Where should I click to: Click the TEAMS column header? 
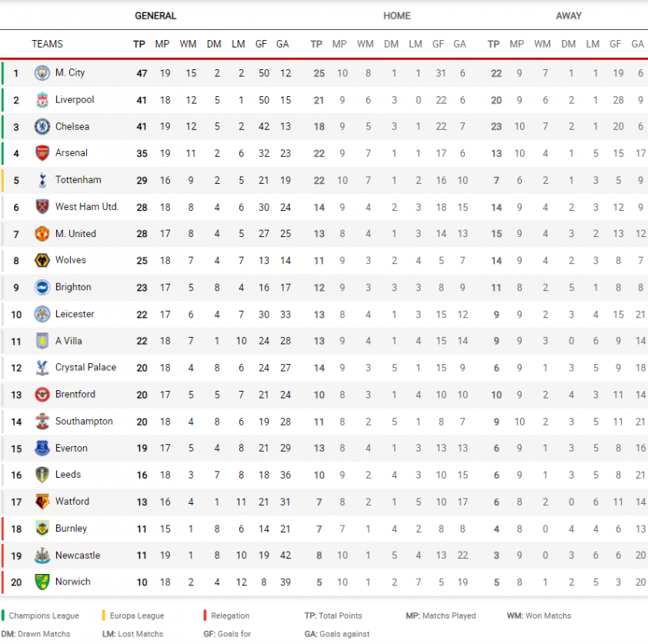(47, 44)
